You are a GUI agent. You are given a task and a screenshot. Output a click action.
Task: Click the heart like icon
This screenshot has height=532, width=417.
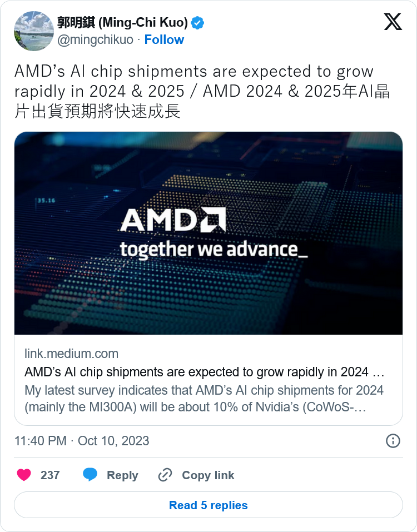24,475
